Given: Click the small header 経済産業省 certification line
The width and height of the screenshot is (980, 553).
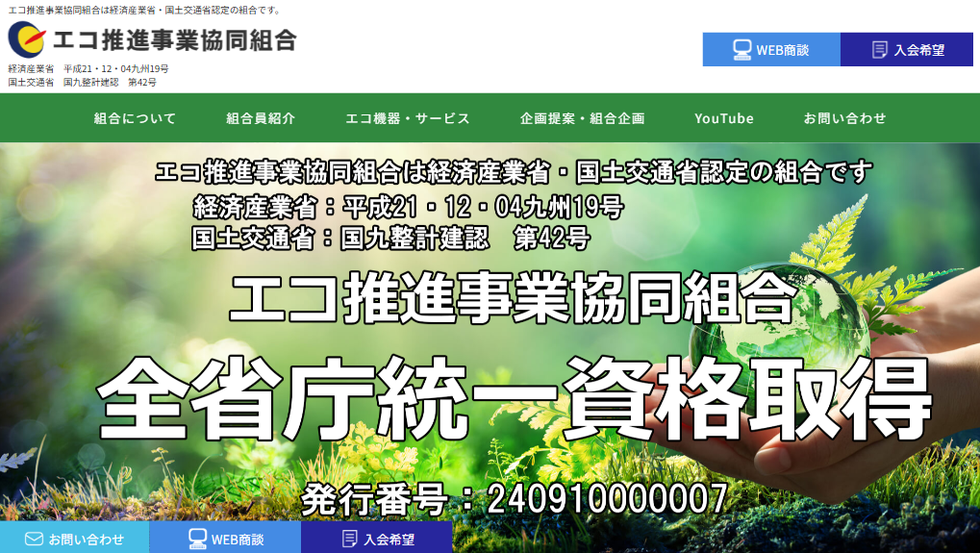Looking at the screenshot, I should pyautogui.click(x=88, y=68).
